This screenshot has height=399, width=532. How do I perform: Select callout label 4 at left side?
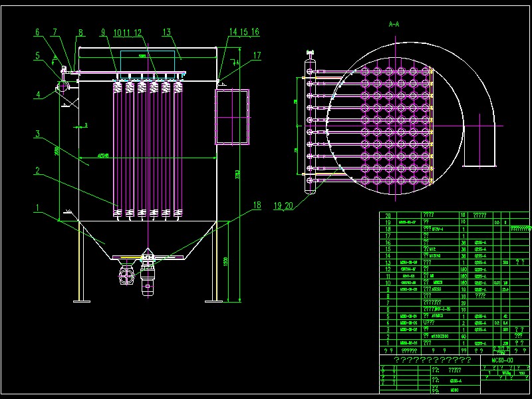click(x=39, y=94)
